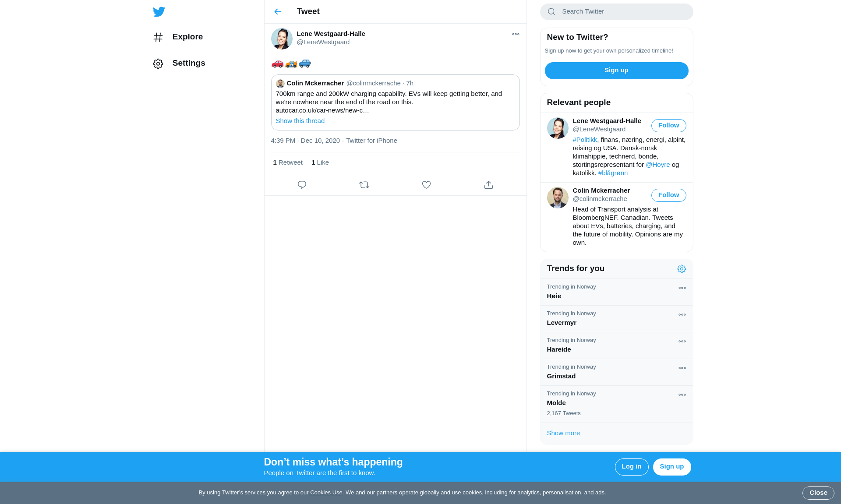Click tweet author name Lene Westgaard-Halle
Image resolution: width=841 pixels, height=504 pixels.
coord(331,34)
